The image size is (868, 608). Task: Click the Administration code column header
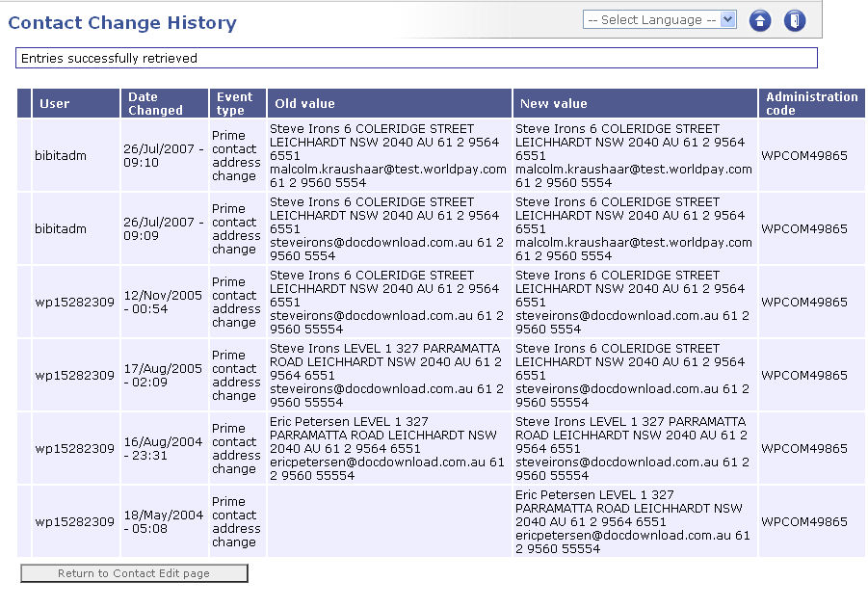coord(811,103)
